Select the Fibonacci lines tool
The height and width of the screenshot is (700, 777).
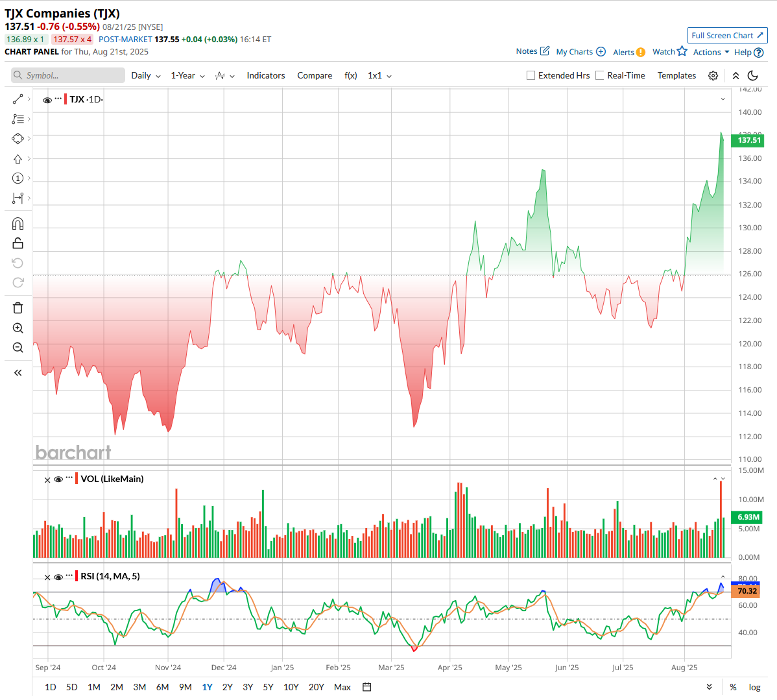[x=18, y=119]
